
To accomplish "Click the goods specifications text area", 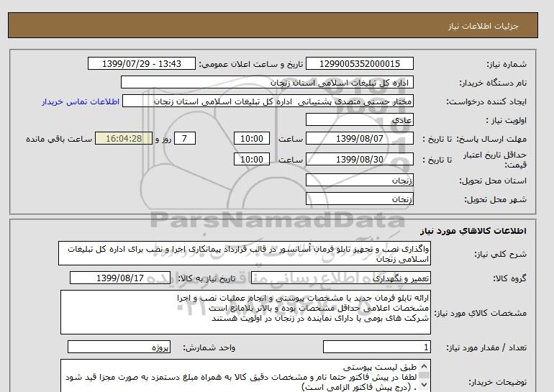I will pos(245,312).
